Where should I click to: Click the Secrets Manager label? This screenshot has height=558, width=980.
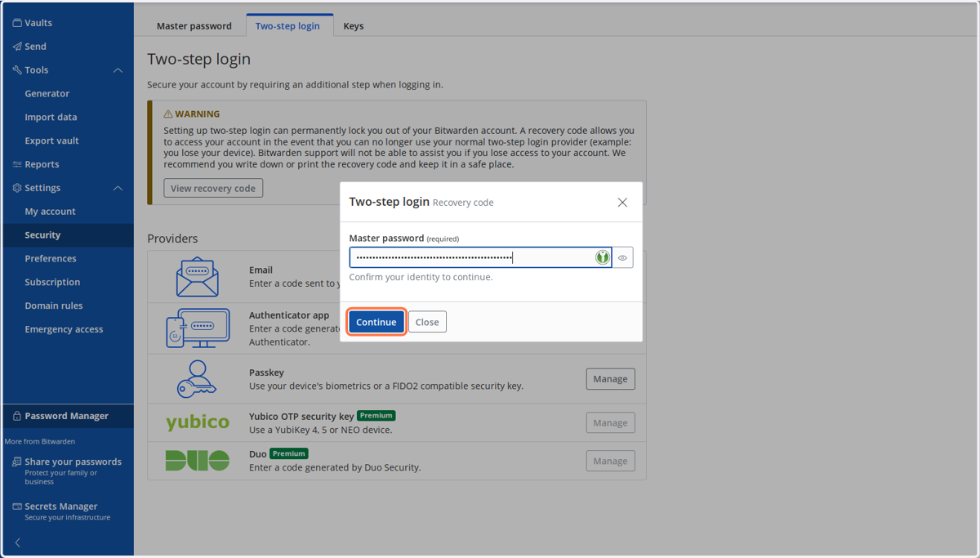coord(61,507)
